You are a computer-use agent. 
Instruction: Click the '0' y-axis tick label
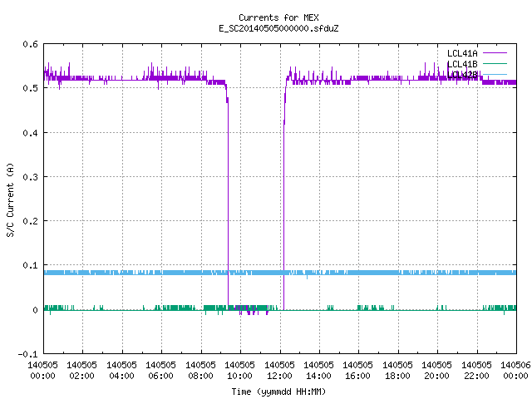click(35, 310)
